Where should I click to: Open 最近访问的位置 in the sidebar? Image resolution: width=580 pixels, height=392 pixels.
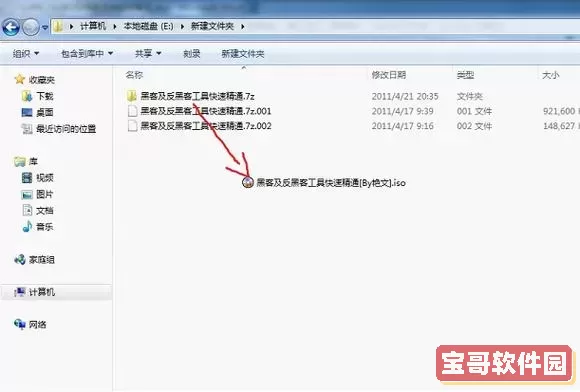66,129
